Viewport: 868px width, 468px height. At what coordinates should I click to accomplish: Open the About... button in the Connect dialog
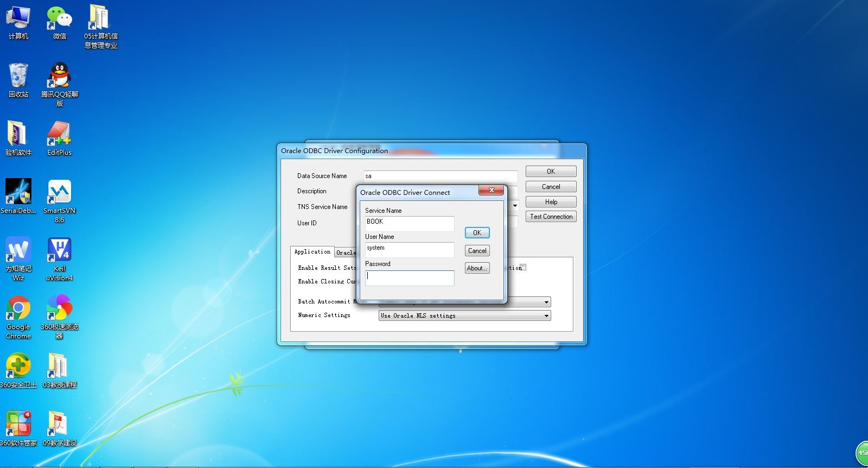[x=477, y=268]
